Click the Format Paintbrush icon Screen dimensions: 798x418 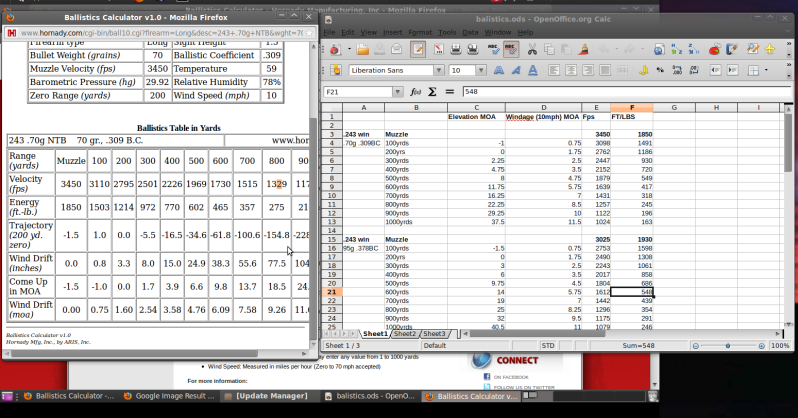point(583,49)
